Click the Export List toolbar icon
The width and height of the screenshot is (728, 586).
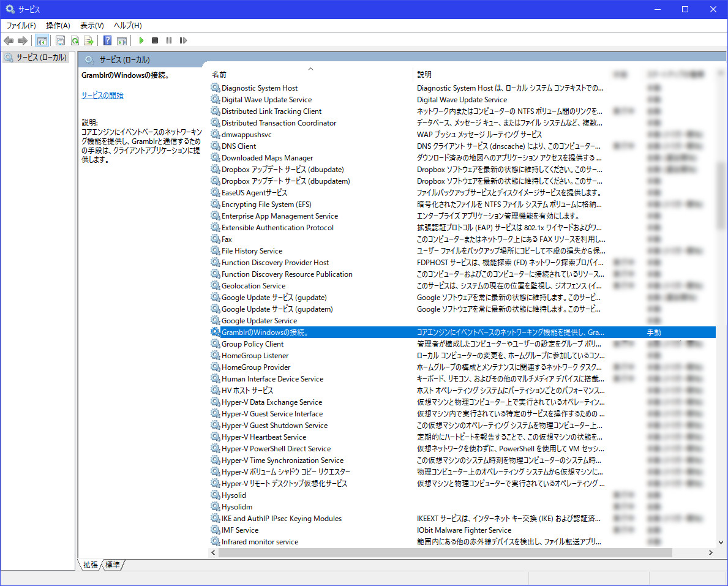coord(89,40)
